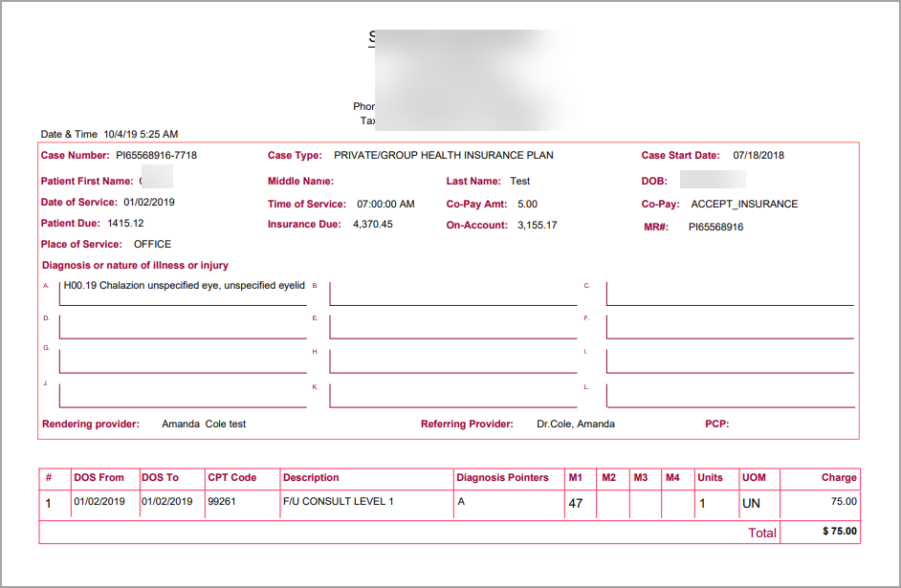Click the UOM column header
This screenshot has height=588, width=901.
pos(754,477)
